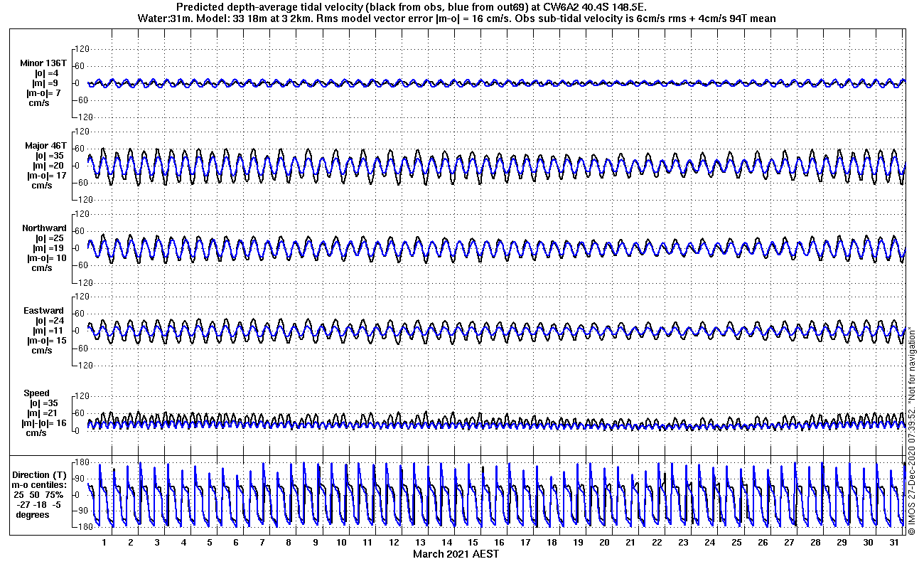Click '|m| =20' in the Major panel
Image resolution: width=924 pixels, height=569 pixels.
[x=48, y=166]
